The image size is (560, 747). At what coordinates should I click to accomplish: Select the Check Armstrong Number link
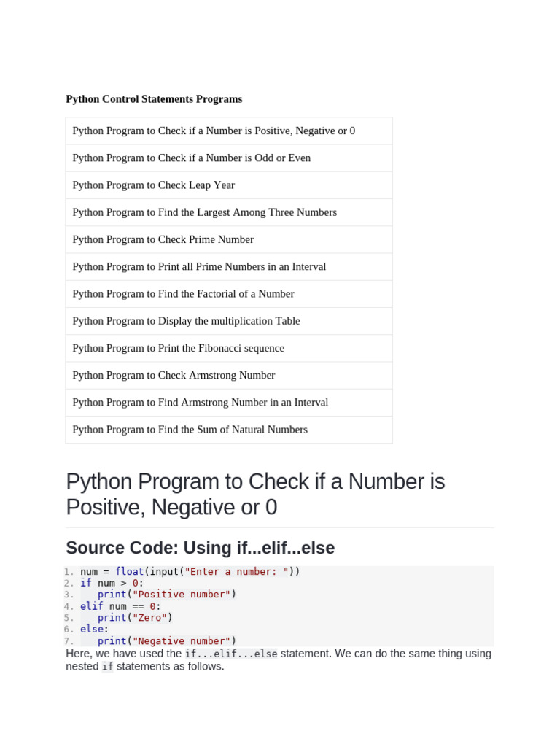(174, 375)
